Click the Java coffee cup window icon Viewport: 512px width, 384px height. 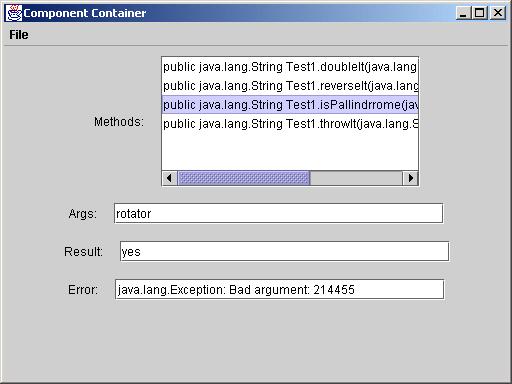[x=14, y=13]
